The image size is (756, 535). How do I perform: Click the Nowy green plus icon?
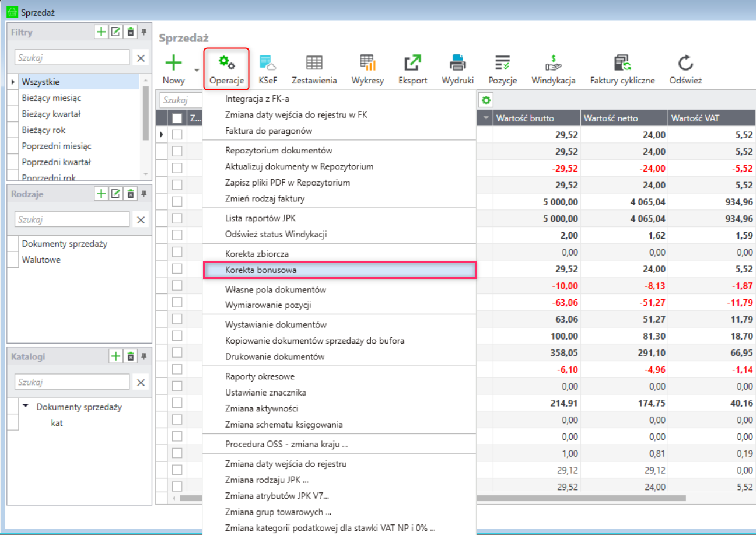pyautogui.click(x=173, y=63)
